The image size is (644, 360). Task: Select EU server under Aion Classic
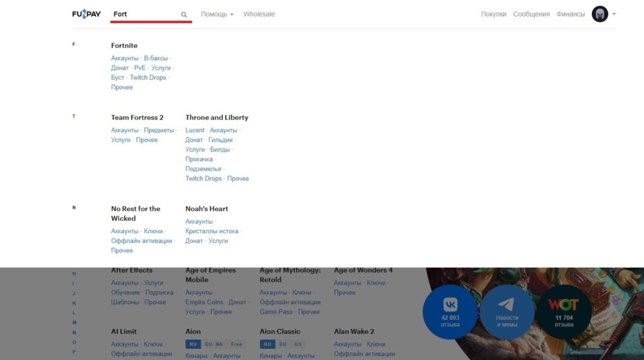click(x=283, y=344)
